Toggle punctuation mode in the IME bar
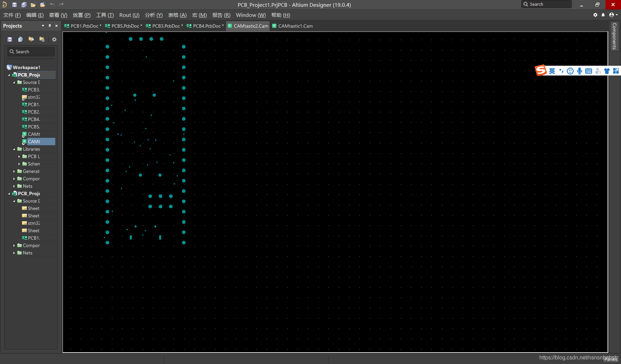 (x=561, y=71)
